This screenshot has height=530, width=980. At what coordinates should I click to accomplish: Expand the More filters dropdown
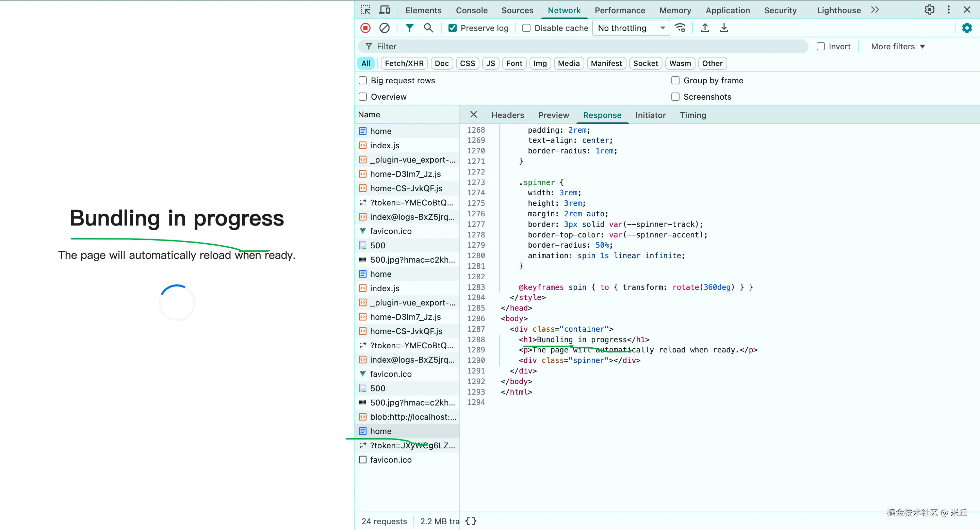[897, 46]
